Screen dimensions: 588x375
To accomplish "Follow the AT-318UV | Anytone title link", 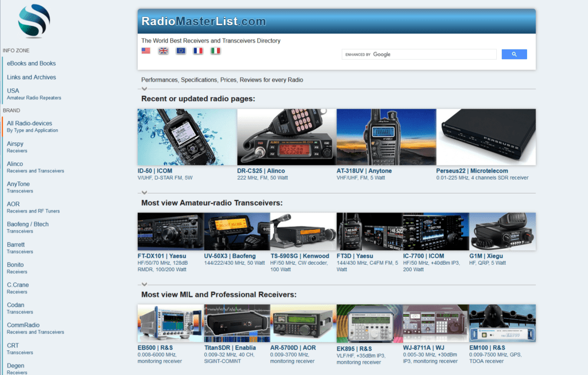I will 364,171.
